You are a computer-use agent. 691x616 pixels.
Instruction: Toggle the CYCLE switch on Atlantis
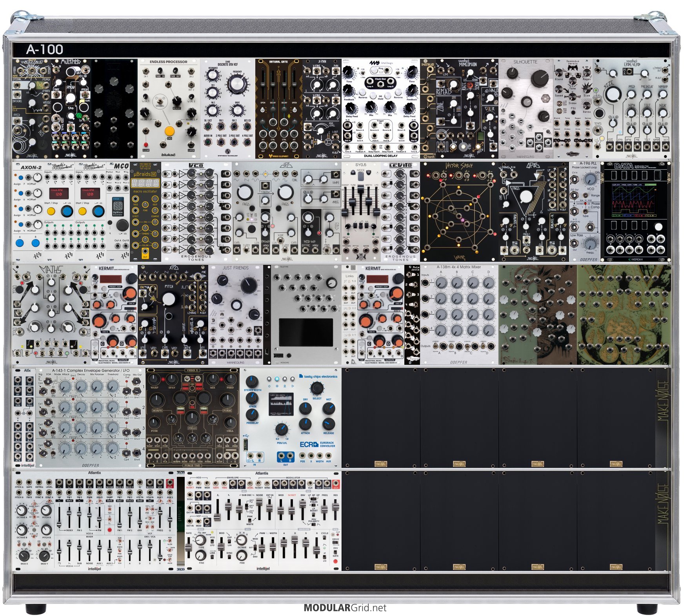click(325, 538)
